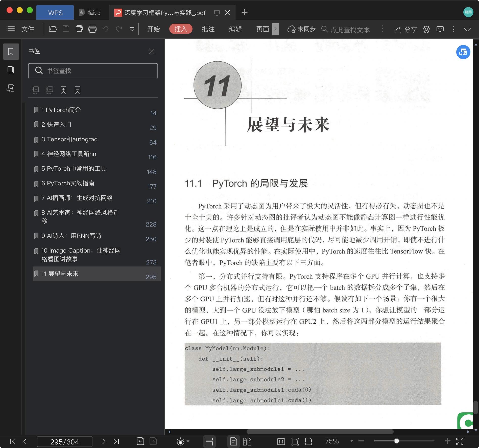Toggle the eye protection mode icon
This screenshot has width=479, height=448.
(x=181, y=442)
